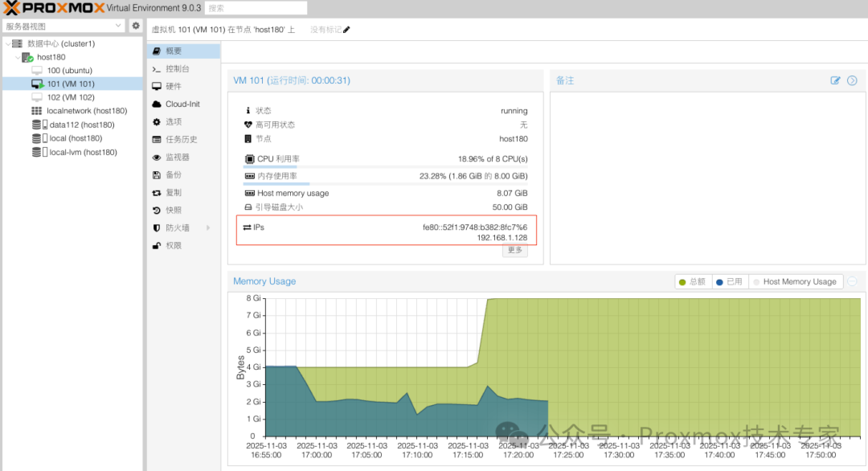Select the local-lvm (host180) storage
Image resolution: width=868 pixels, height=471 pixels.
tap(83, 152)
